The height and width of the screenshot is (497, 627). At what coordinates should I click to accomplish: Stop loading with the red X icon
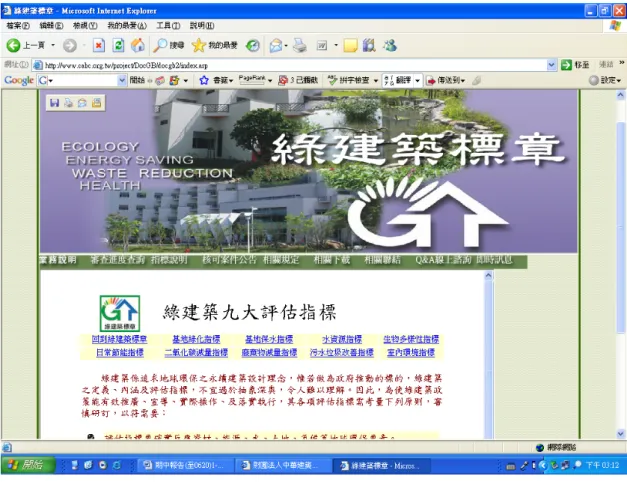[x=99, y=45]
